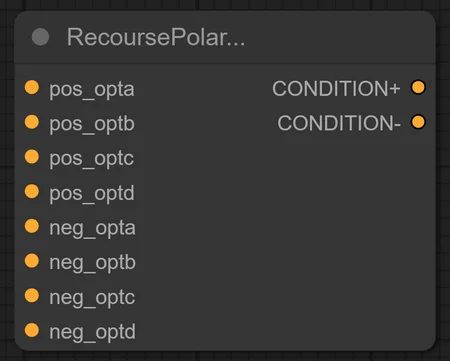Click the neg_optd input socket dot
This screenshot has height=361, width=450.
32,330
